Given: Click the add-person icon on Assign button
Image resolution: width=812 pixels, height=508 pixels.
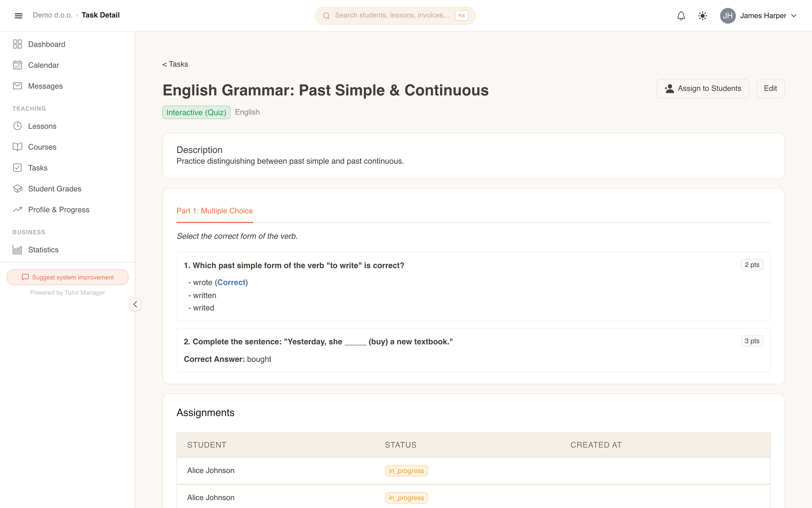Looking at the screenshot, I should pyautogui.click(x=669, y=89).
